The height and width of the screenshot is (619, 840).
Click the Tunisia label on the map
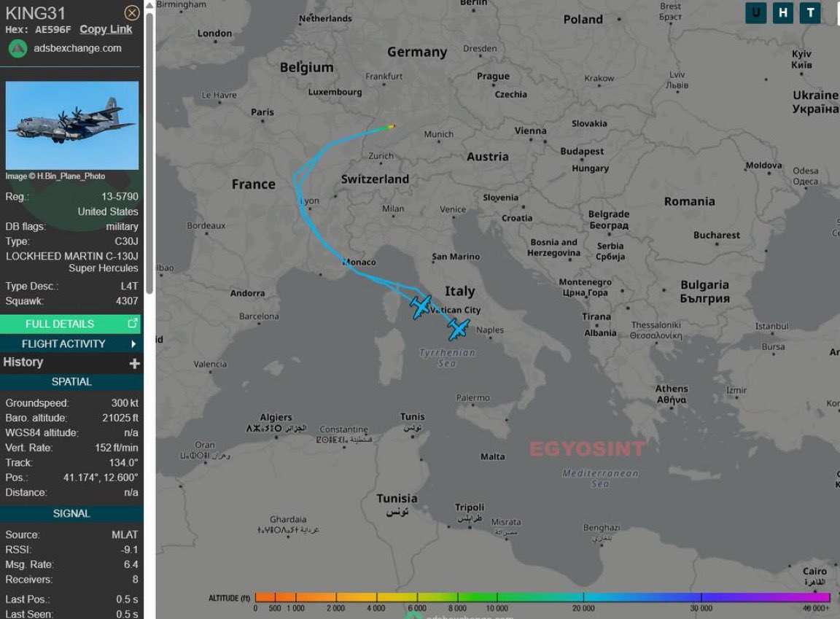point(397,499)
